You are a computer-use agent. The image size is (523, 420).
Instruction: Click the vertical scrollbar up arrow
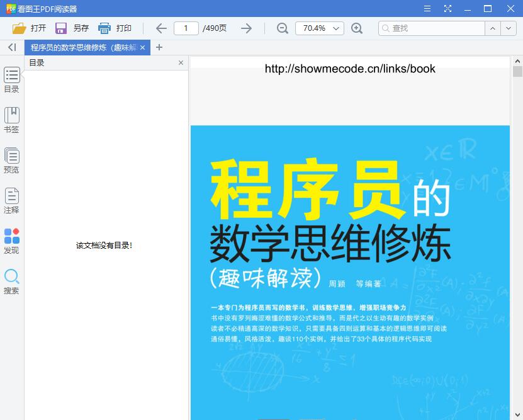tap(517, 61)
